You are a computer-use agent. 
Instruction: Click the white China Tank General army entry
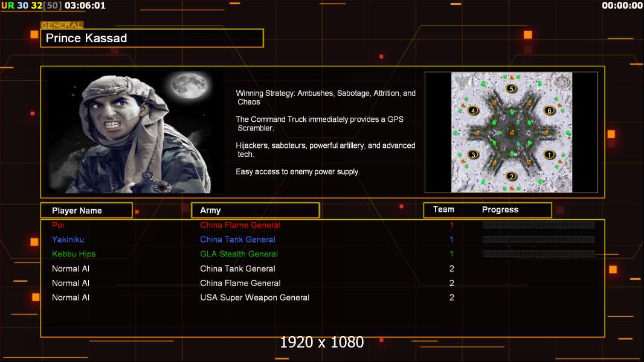(238, 268)
